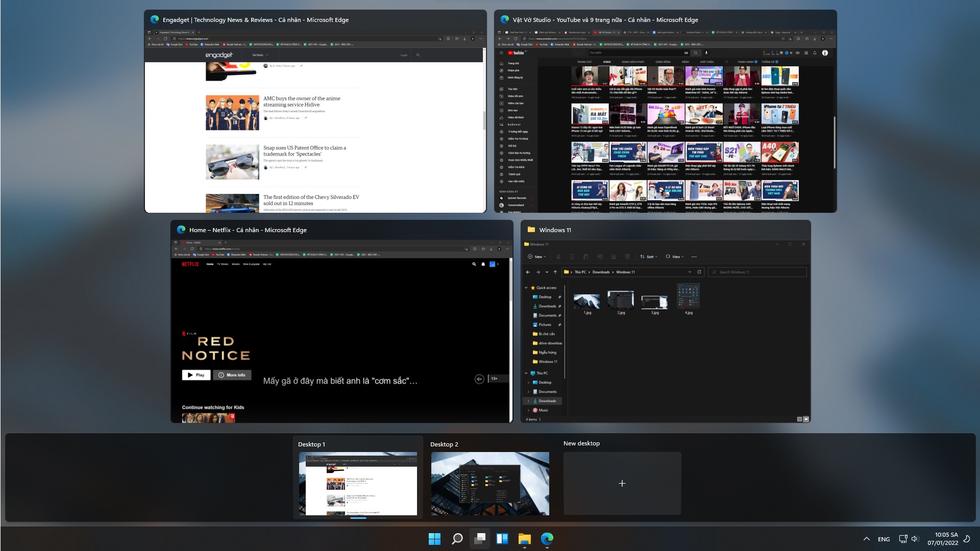This screenshot has height=551, width=980.
Task: Click the New desktop plus button
Action: (622, 483)
